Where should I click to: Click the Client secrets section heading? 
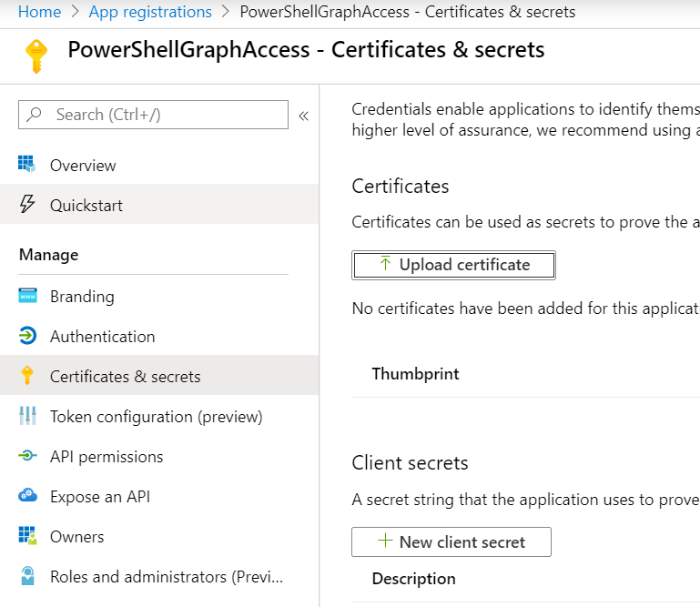point(410,463)
